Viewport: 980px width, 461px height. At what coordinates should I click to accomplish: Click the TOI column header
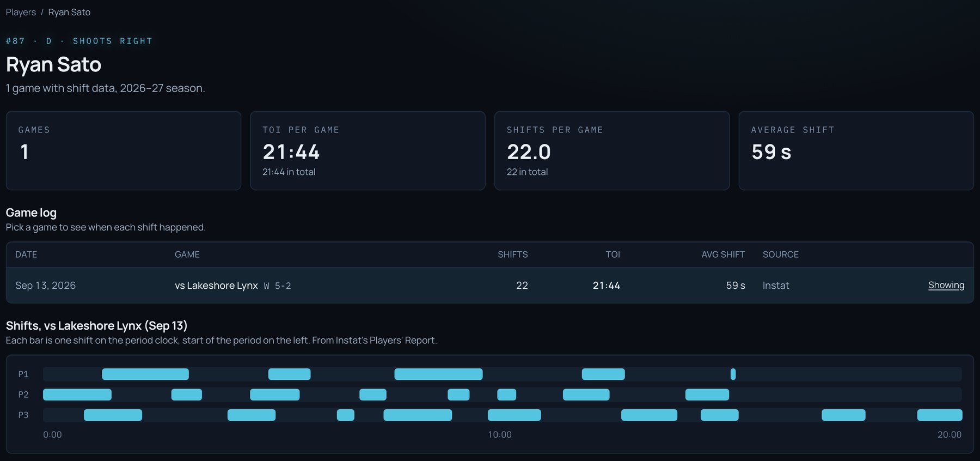point(613,254)
